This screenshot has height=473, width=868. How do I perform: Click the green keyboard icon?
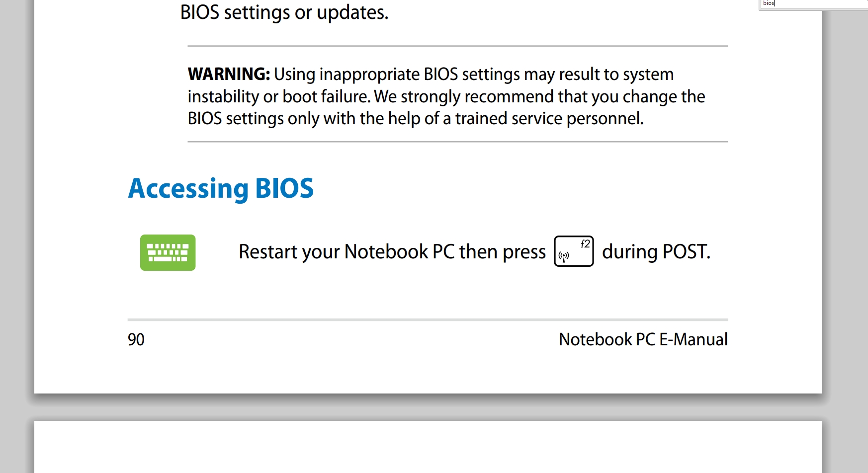(168, 252)
